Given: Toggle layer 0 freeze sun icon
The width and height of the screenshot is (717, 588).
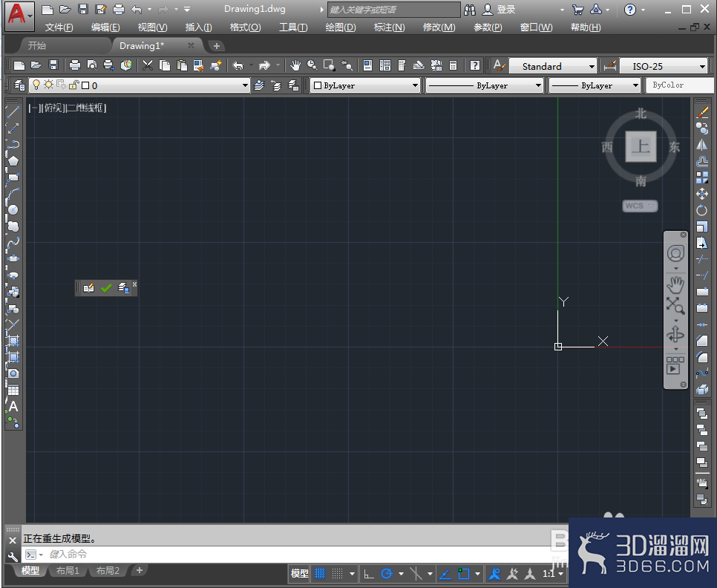Looking at the screenshot, I should pos(48,85).
